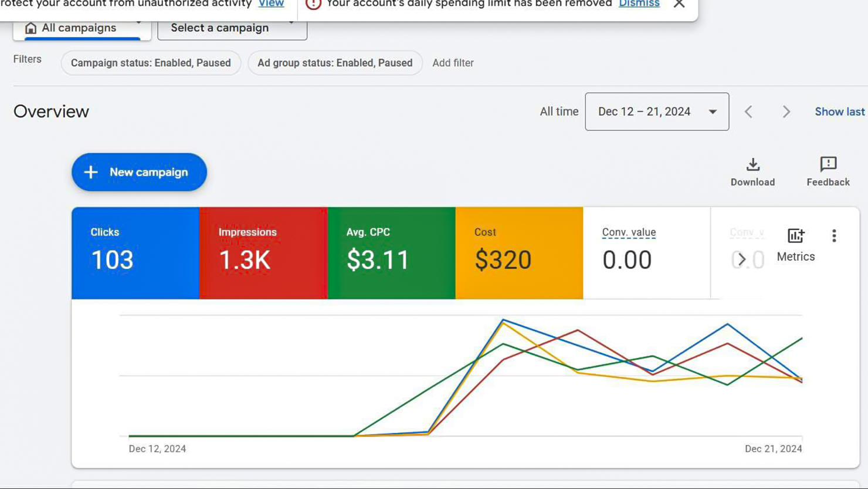
Task: Close the notification banner with X
Action: 679,4
